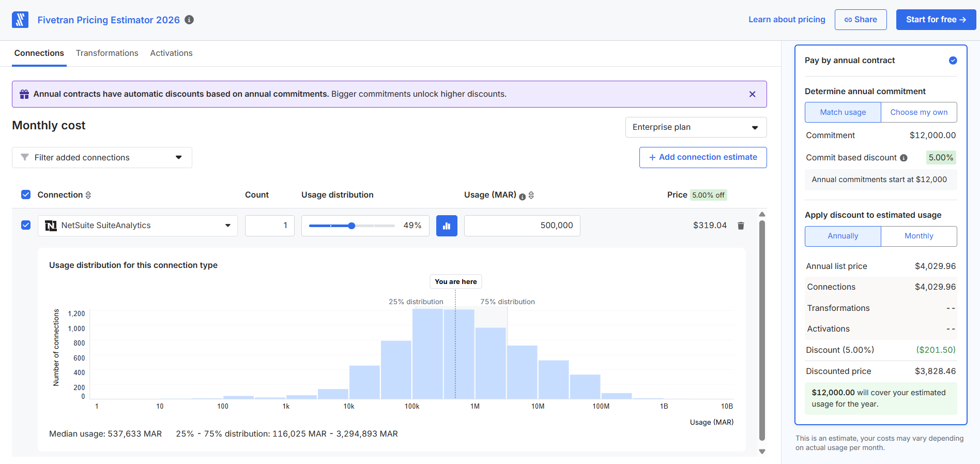The width and height of the screenshot is (980, 464).
Task: Click the Fivetran Pricing Estimator 2026 title
Action: pyautogui.click(x=109, y=20)
